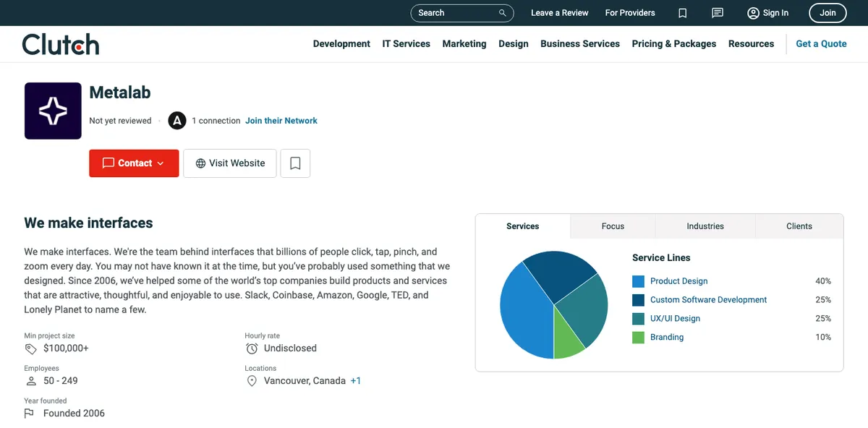Click the Product Design service link

click(679, 281)
